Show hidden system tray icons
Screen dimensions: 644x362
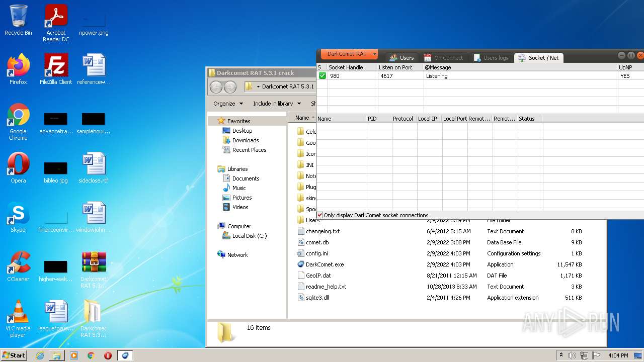pyautogui.click(x=561, y=355)
